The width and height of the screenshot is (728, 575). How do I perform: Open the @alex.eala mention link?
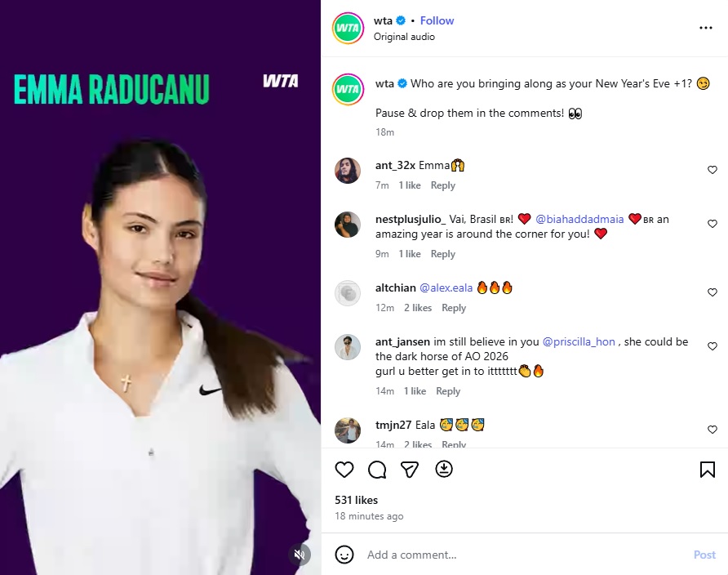click(x=446, y=288)
